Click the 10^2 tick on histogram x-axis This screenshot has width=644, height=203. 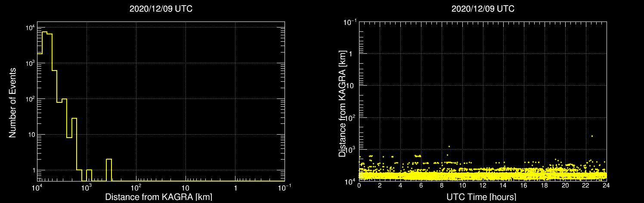click(136, 187)
